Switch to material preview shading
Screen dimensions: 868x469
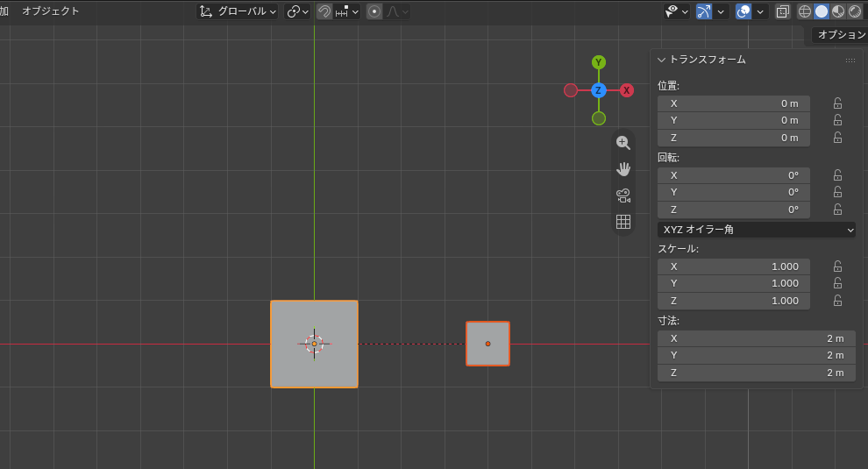[838, 11]
